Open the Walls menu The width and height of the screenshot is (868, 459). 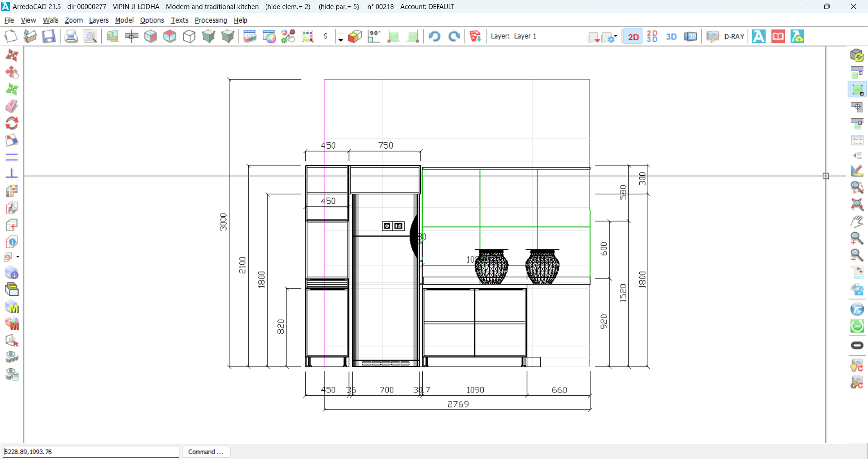50,20
